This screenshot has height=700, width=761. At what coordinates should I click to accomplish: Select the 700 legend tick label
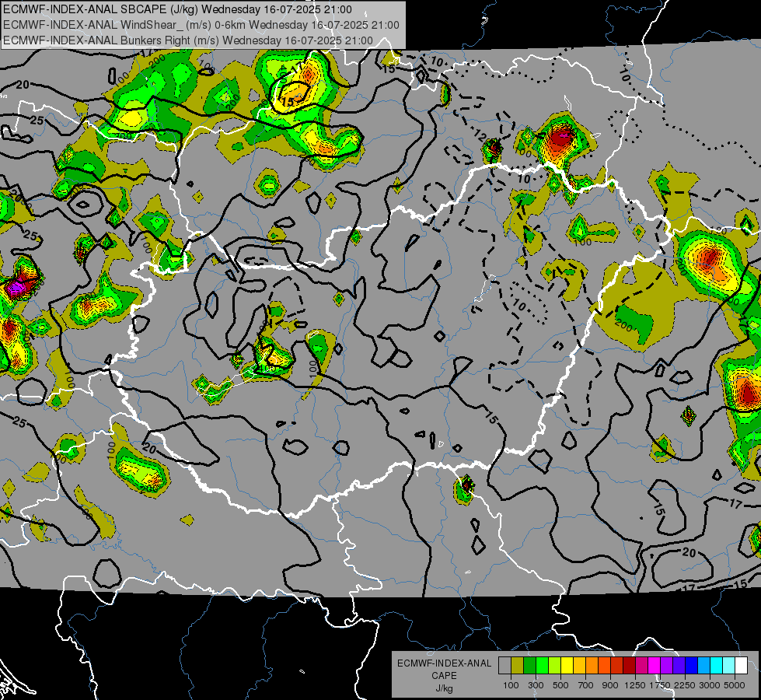click(x=586, y=685)
